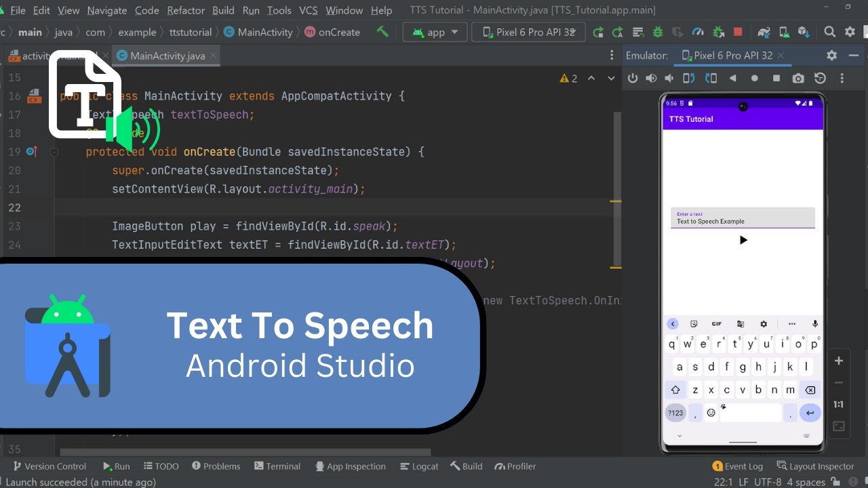Click Attach Debugger to Android Process
The image size is (868, 488).
click(x=718, y=32)
